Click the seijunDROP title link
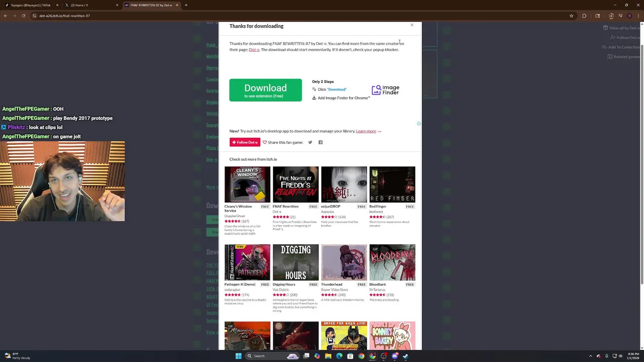The image size is (644, 362). click(x=331, y=207)
